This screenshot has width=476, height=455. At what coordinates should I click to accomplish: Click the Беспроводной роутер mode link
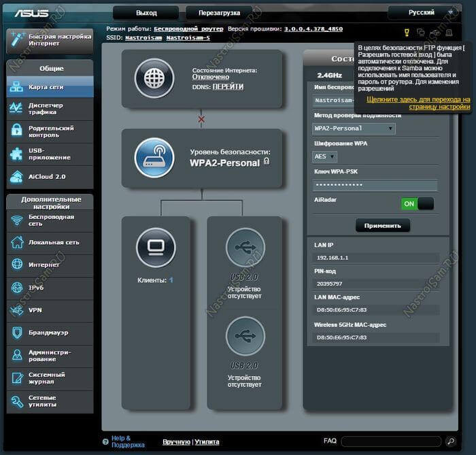pyautogui.click(x=188, y=29)
